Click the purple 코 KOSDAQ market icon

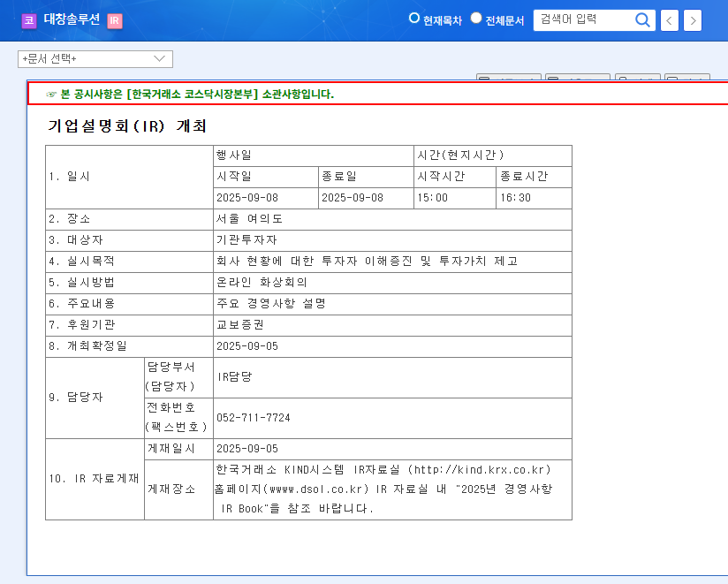29,21
